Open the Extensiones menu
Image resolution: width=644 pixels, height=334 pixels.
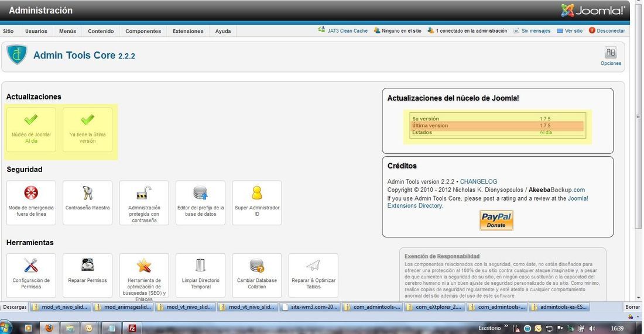click(x=188, y=31)
